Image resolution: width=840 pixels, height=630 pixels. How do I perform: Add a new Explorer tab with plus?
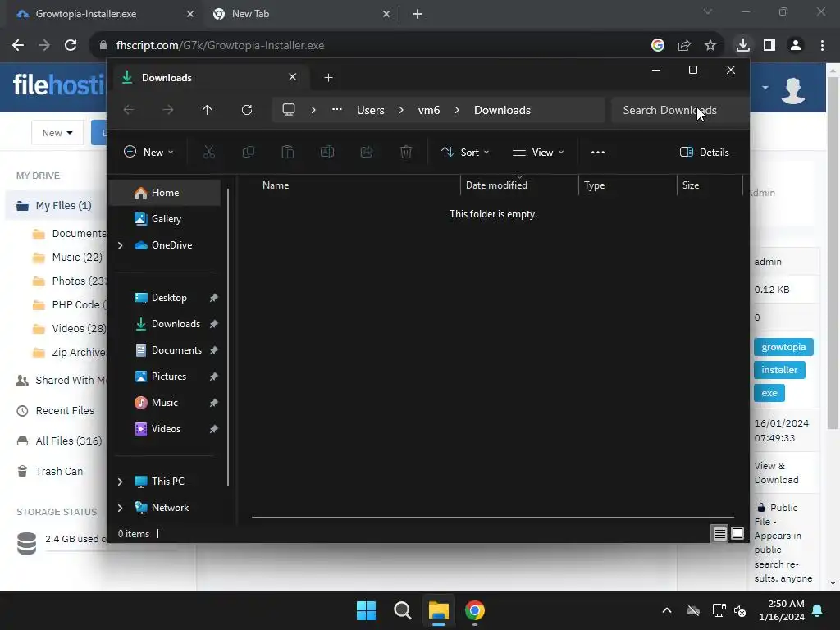click(328, 78)
